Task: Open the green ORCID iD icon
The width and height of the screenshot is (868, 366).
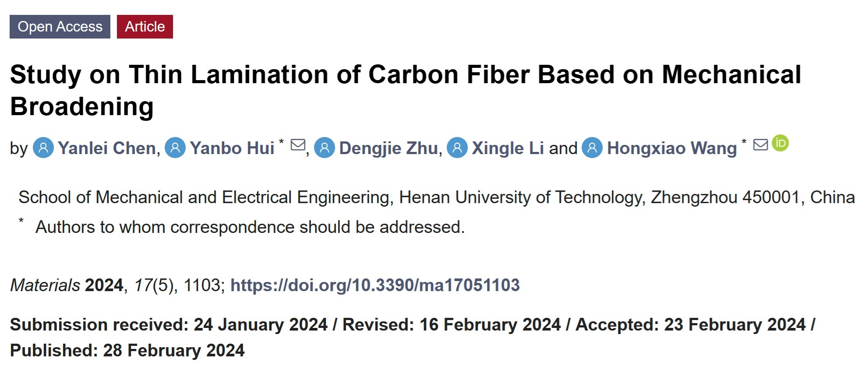Action: tap(780, 143)
